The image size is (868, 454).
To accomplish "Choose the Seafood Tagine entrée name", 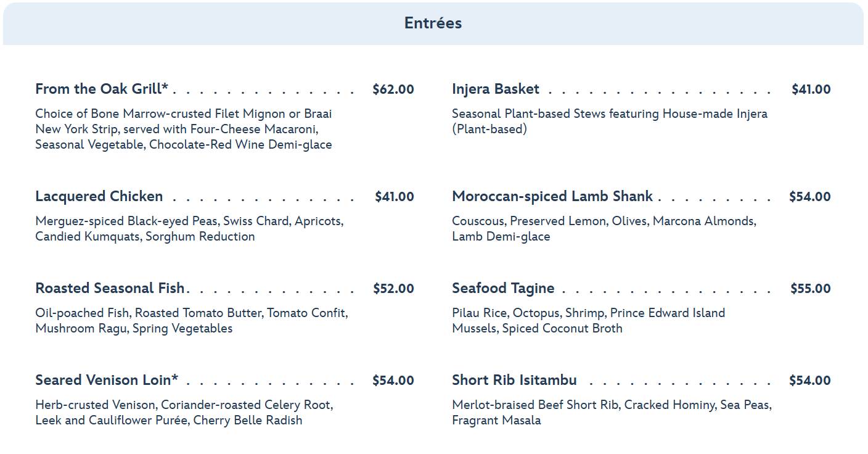I will pyautogui.click(x=502, y=288).
